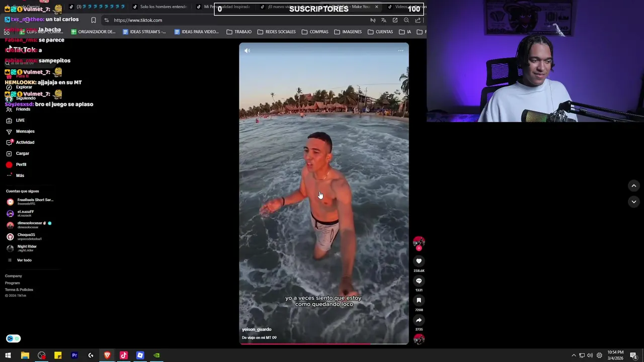Open the REDES SOCIALES bookmarks folder

pyautogui.click(x=277, y=32)
